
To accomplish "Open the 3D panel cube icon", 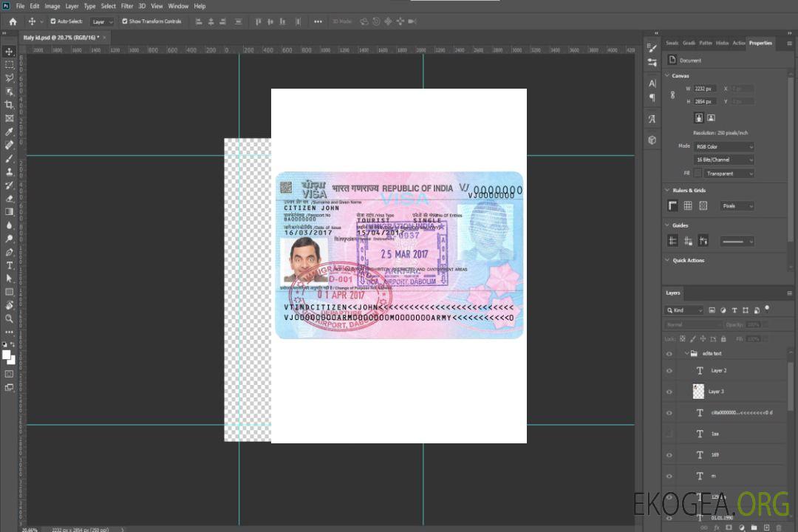I will tap(652, 140).
